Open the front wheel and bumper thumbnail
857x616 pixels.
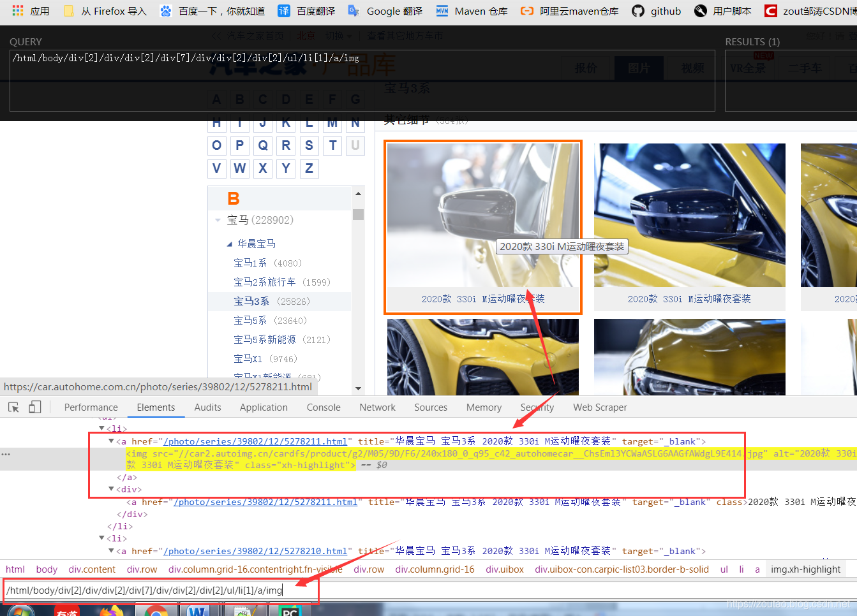482,357
